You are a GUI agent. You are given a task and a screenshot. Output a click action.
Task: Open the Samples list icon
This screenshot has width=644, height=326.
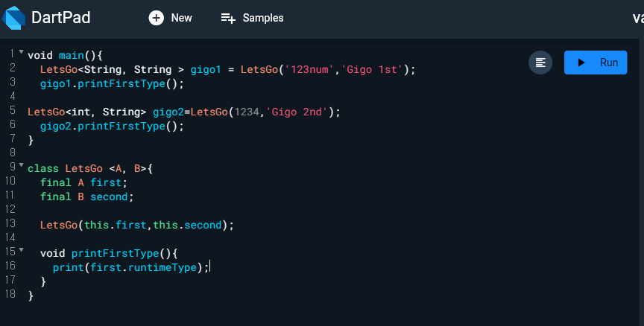[228, 18]
